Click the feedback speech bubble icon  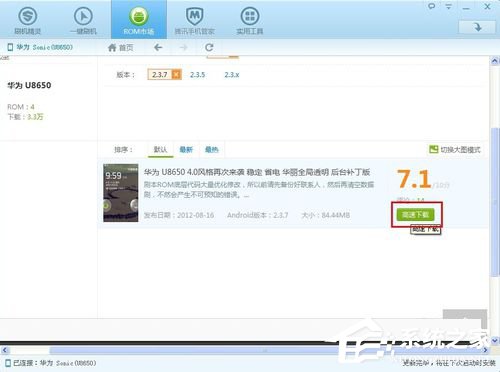pos(432,6)
